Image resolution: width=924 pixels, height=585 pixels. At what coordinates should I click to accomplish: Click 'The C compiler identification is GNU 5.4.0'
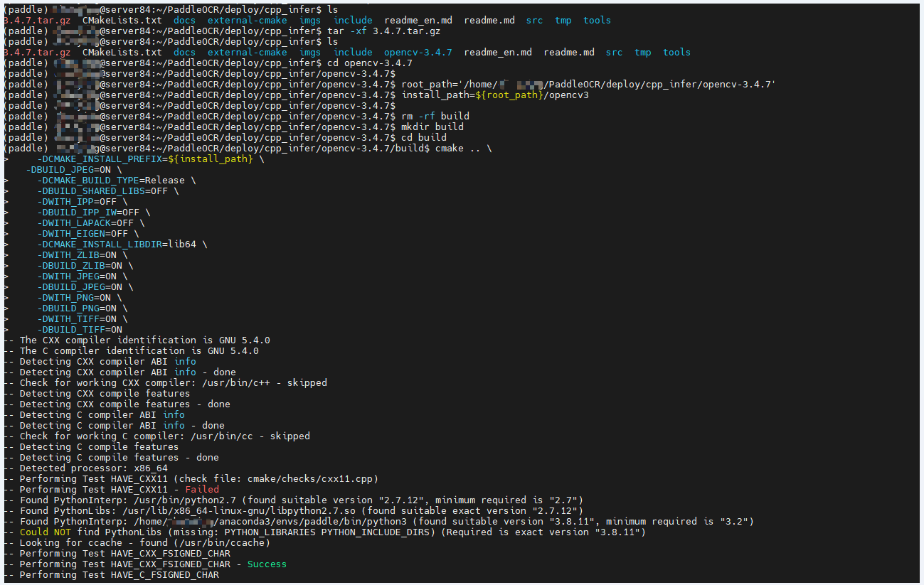click(x=139, y=351)
